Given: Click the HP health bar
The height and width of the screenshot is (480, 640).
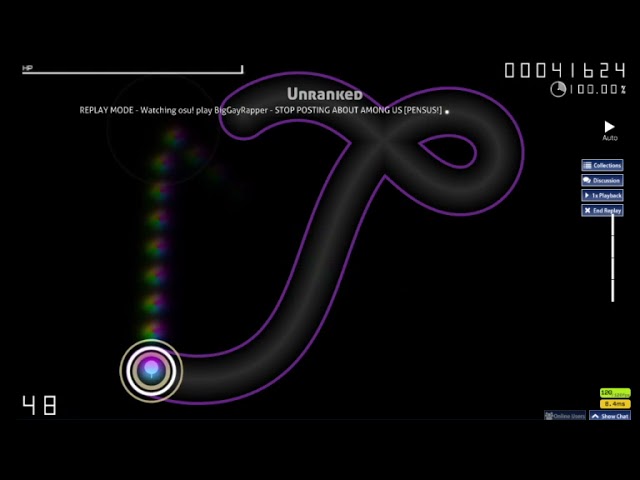Looking at the screenshot, I should tap(133, 70).
